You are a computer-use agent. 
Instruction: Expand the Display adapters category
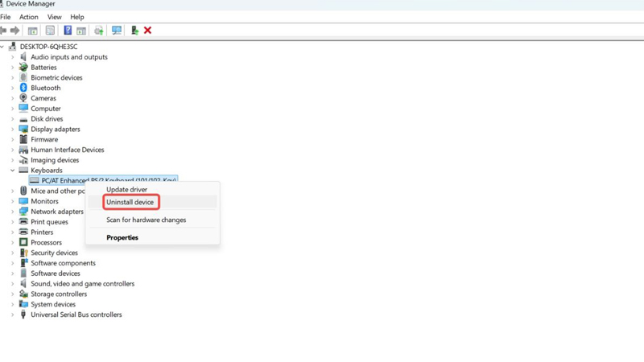[x=13, y=130]
